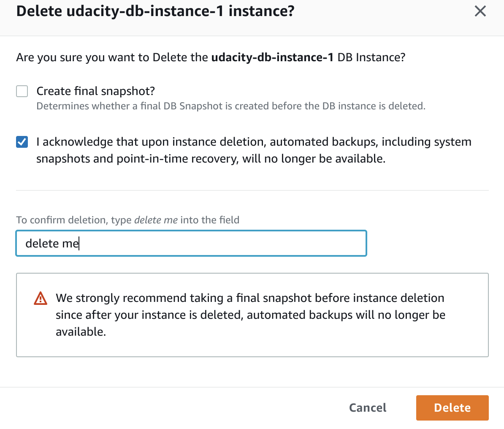Click the bold udacity-db-instance-1 name in question
Screen dimensions: 504x429
tap(272, 57)
